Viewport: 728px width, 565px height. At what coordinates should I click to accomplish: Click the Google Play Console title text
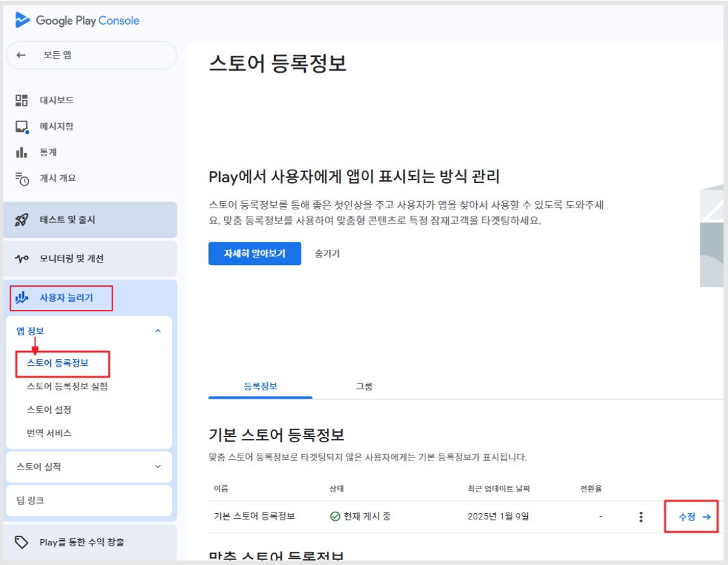[88, 20]
